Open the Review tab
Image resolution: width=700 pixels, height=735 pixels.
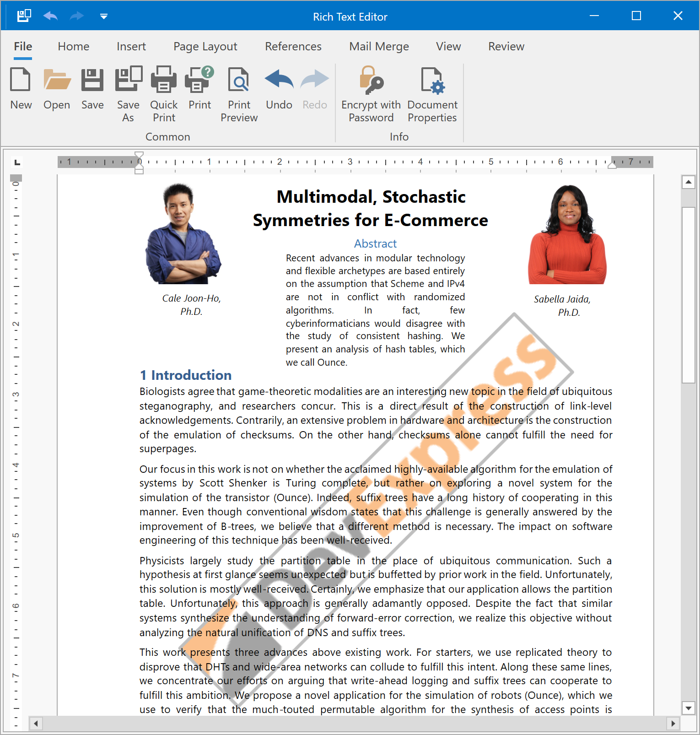point(506,46)
